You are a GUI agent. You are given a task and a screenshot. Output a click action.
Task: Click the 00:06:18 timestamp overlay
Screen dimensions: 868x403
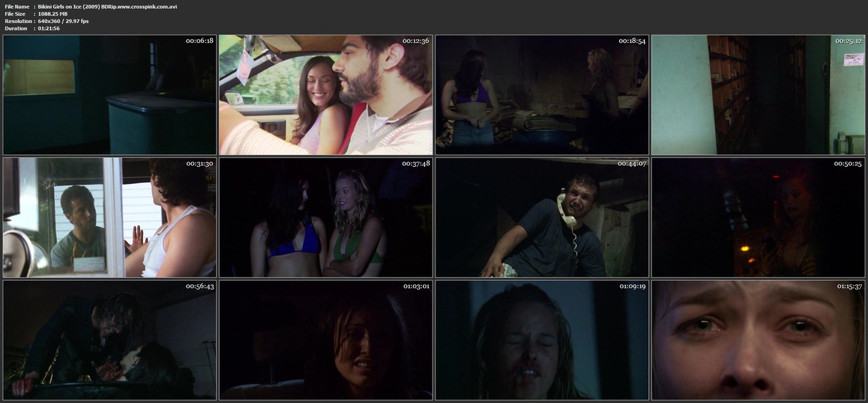(199, 41)
